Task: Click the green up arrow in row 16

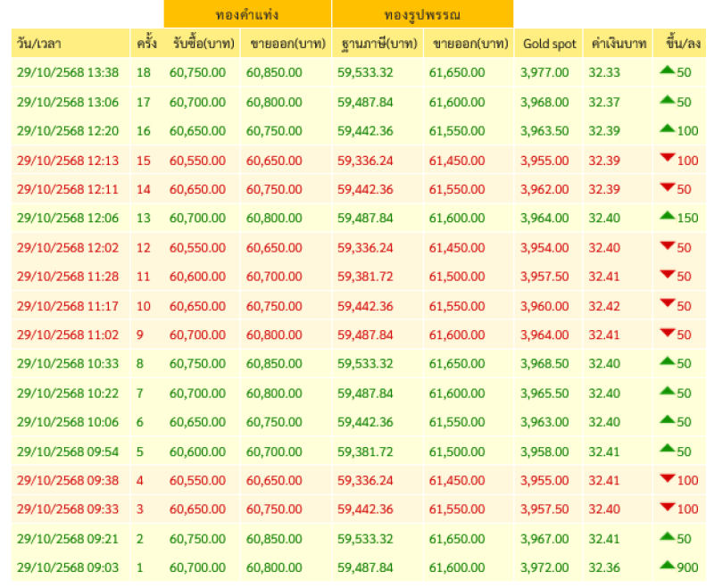Action: tap(667, 128)
